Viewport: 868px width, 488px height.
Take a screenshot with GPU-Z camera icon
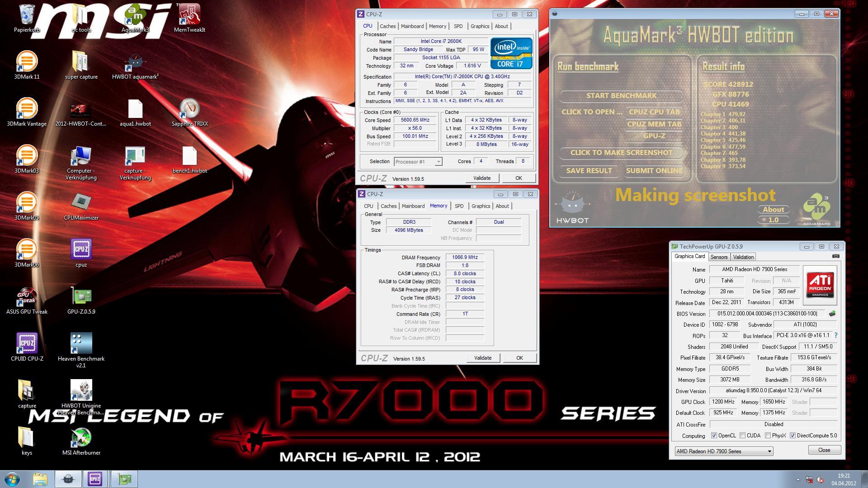click(x=835, y=256)
